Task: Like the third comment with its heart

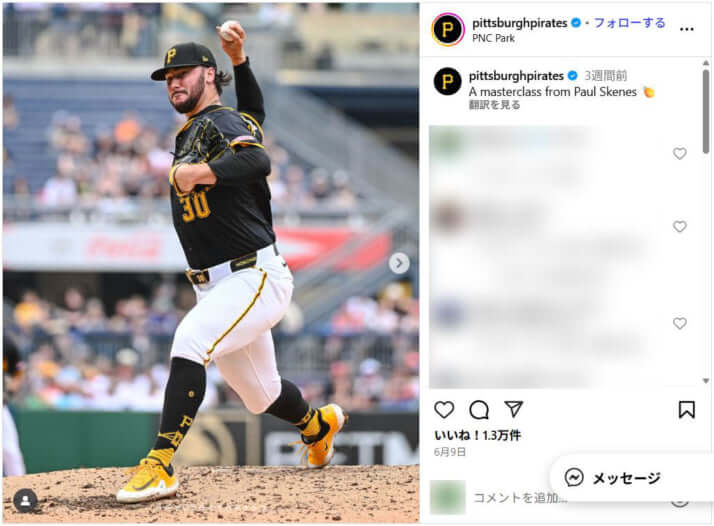Action: [x=679, y=323]
